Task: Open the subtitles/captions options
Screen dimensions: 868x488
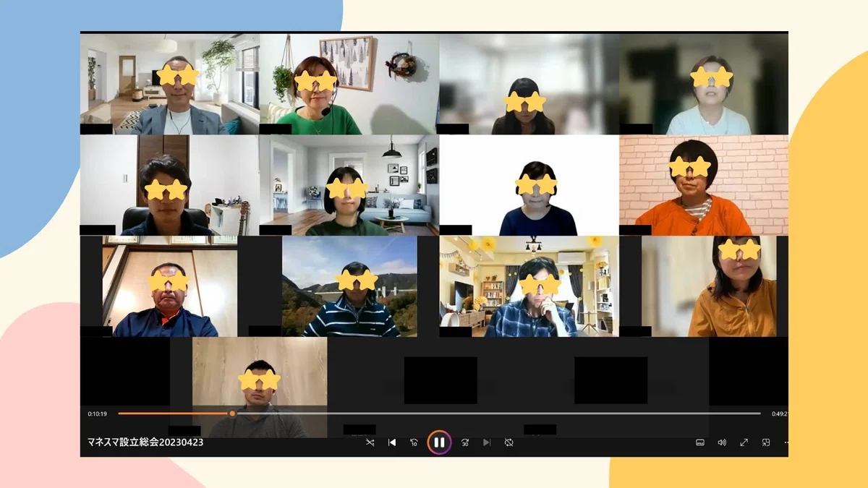Action: (700, 442)
